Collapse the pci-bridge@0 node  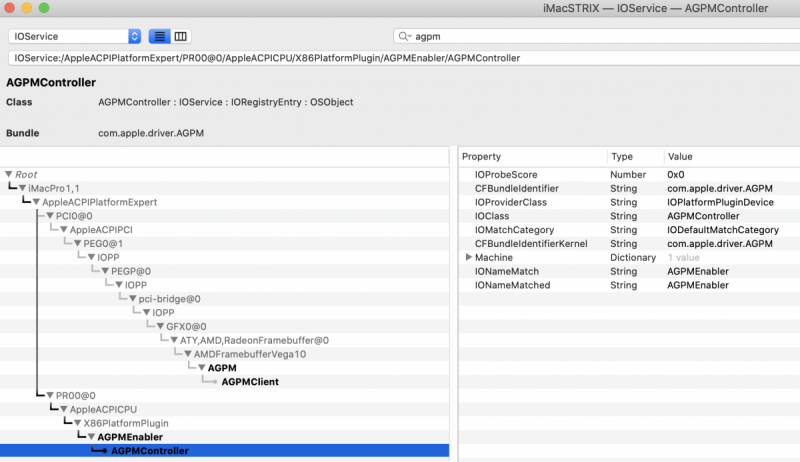[133, 298]
